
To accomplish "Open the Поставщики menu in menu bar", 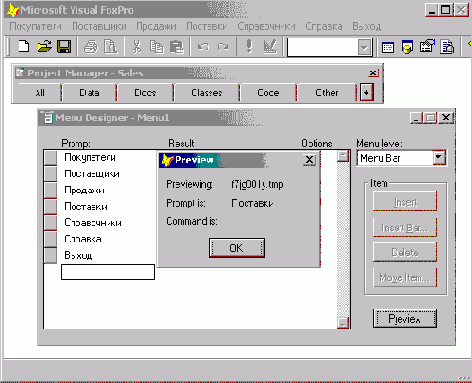I will pyautogui.click(x=99, y=26).
